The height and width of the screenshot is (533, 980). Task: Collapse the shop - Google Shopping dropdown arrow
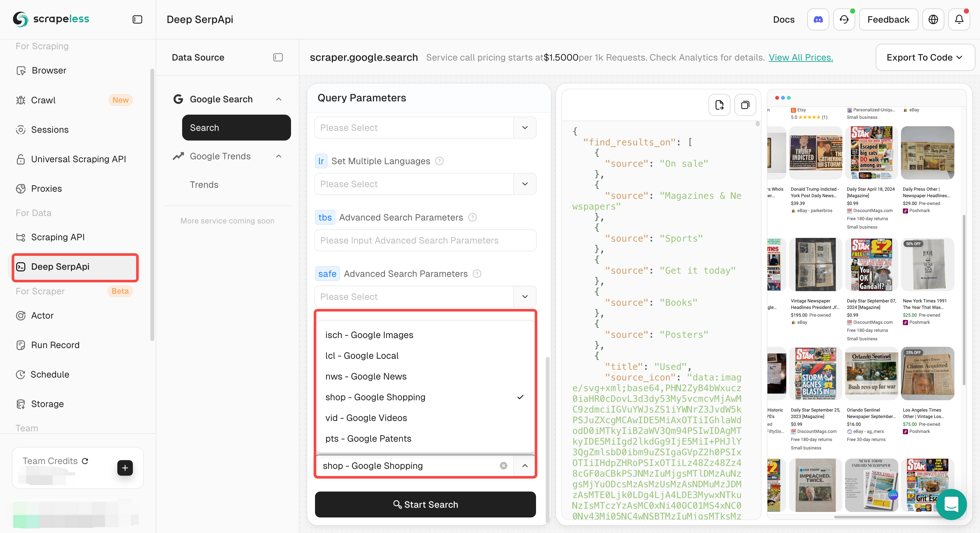(525, 466)
